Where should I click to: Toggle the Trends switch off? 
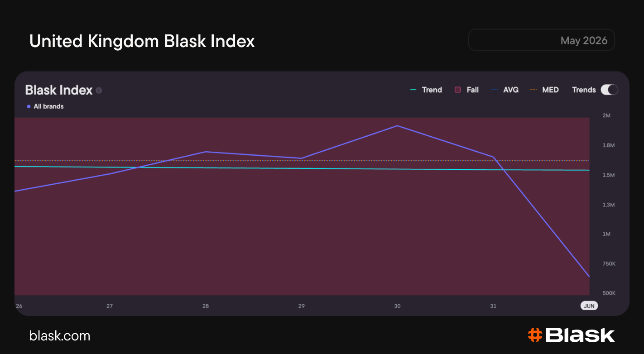coord(609,90)
